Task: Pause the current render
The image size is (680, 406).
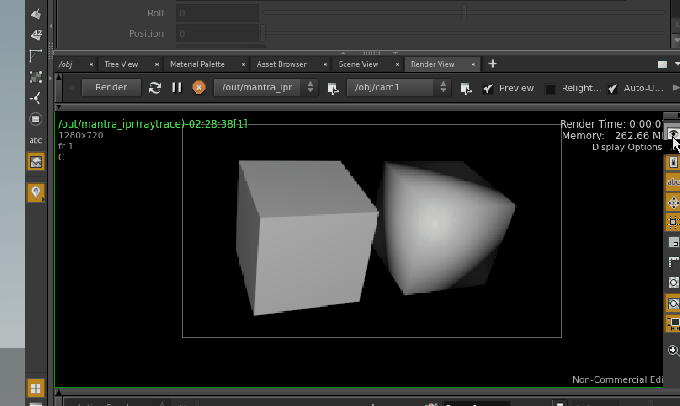Action: click(x=177, y=88)
